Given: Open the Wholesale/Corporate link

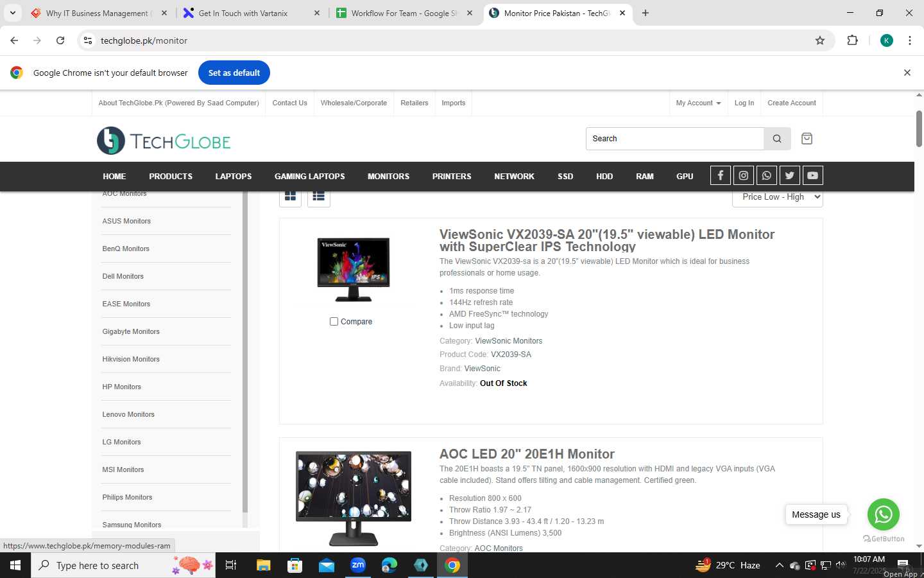Looking at the screenshot, I should [354, 103].
